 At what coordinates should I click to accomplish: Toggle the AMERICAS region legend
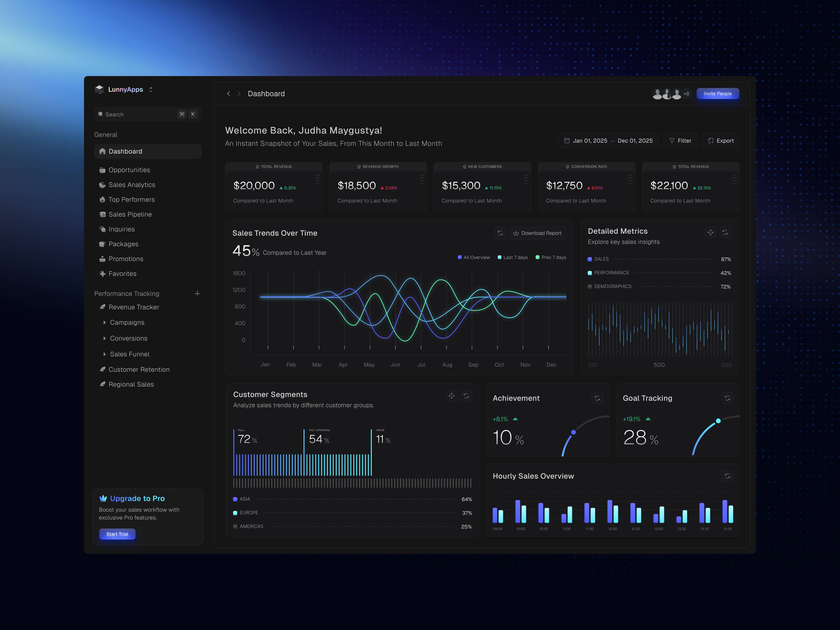pyautogui.click(x=235, y=527)
